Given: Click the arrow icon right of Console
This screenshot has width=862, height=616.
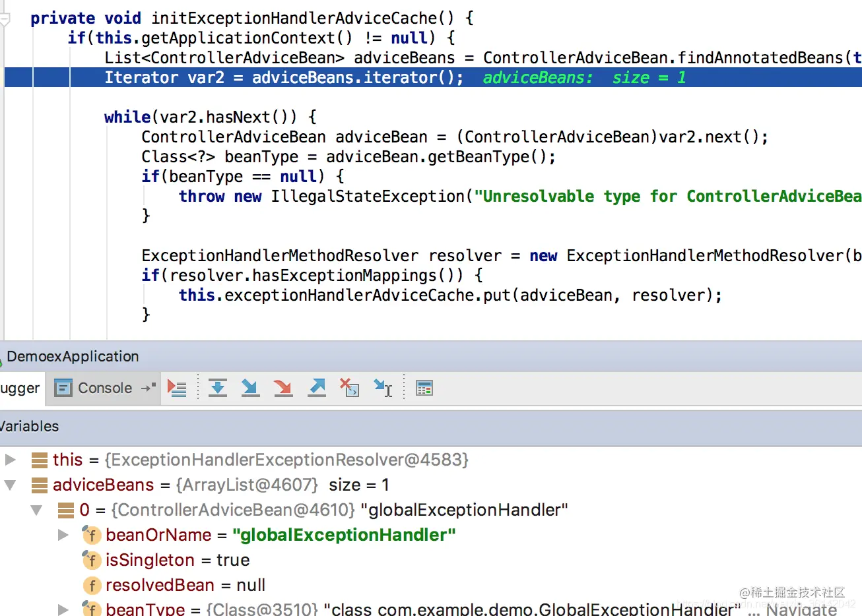Looking at the screenshot, I should pos(149,388).
